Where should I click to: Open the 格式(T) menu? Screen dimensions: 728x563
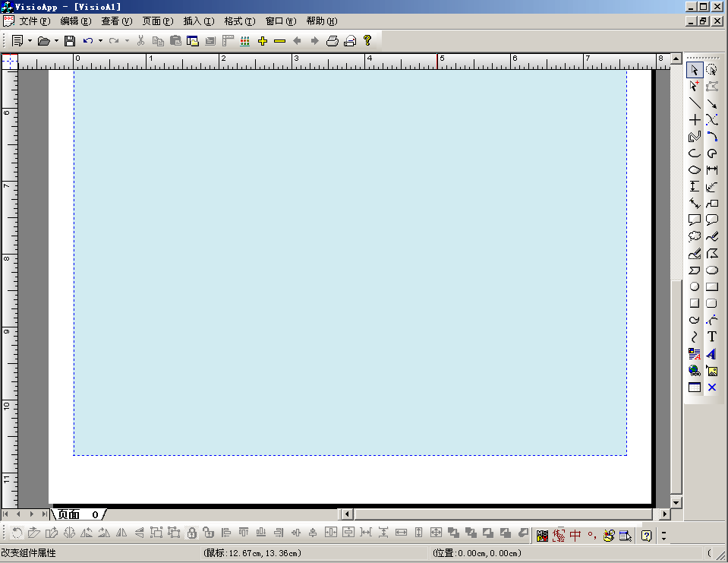pos(239,21)
